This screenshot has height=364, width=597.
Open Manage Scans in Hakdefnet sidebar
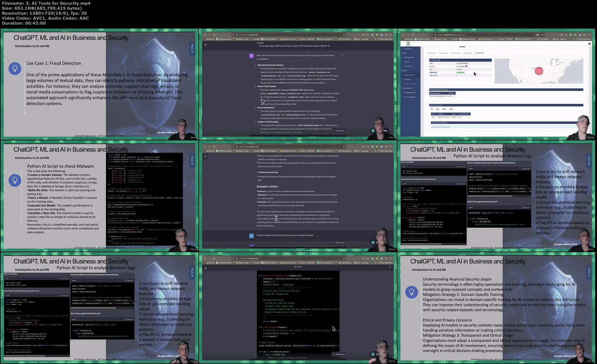pyautogui.click(x=409, y=57)
